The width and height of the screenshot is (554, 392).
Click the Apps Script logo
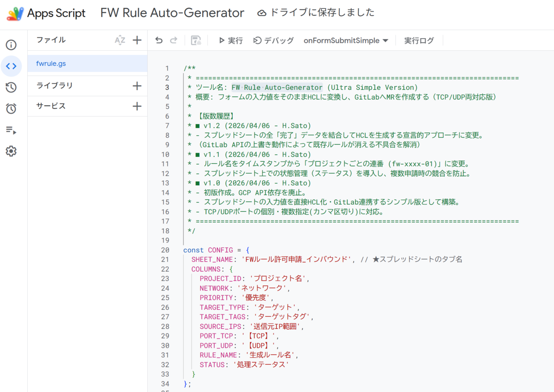[15, 13]
